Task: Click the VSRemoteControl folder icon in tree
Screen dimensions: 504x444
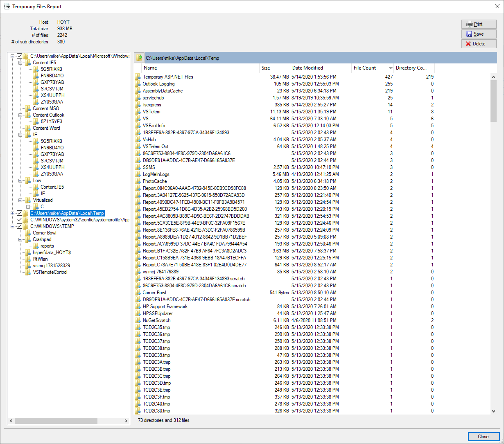Action: click(28, 272)
